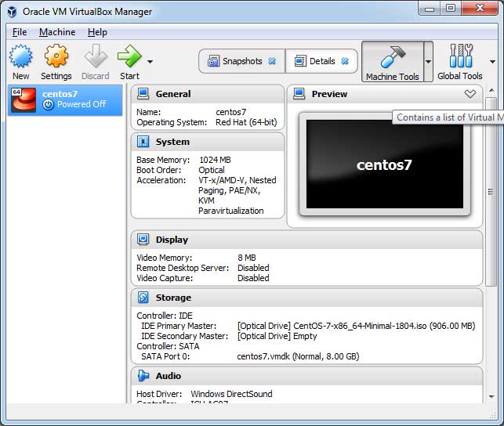The height and width of the screenshot is (426, 504).
Task: Open Global Tools icon
Action: tap(461, 56)
